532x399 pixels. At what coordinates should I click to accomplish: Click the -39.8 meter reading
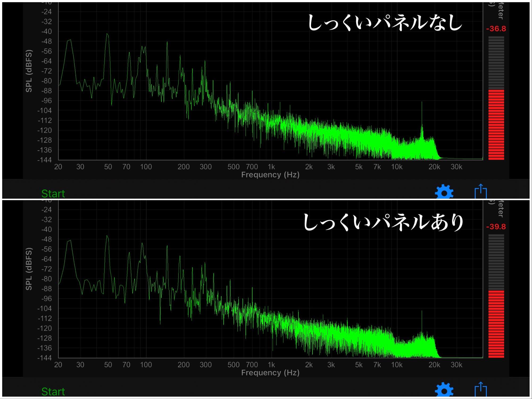(496, 227)
